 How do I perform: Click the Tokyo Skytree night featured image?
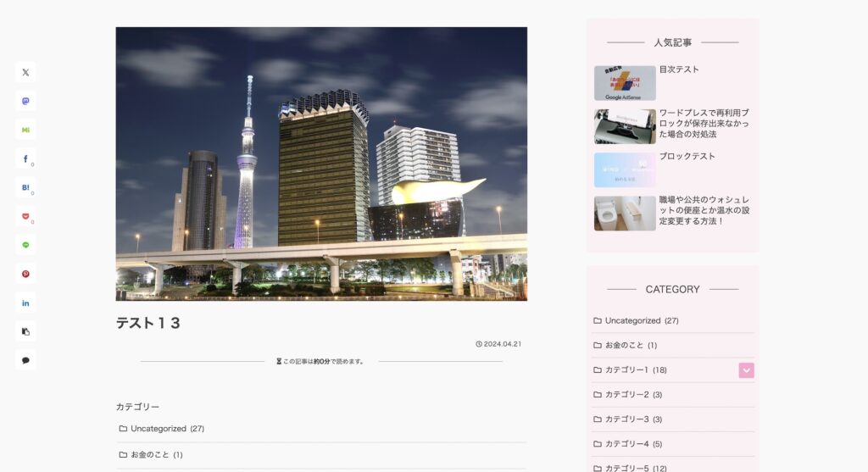[321, 164]
